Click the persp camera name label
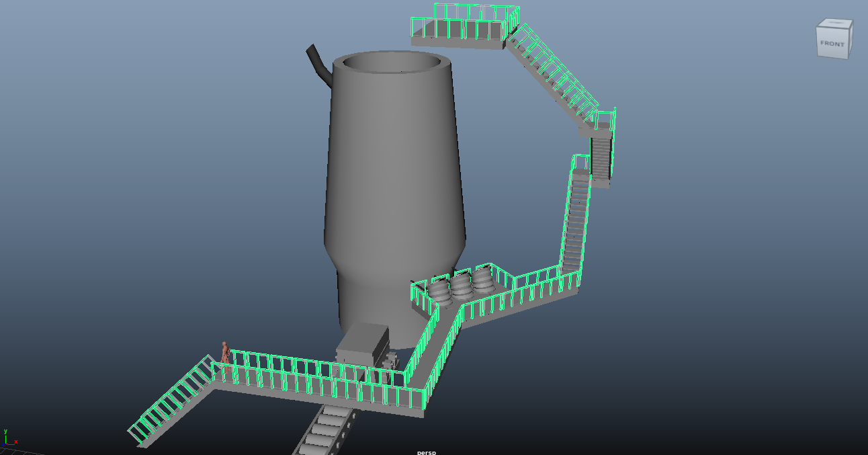868x455 pixels. (x=426, y=452)
